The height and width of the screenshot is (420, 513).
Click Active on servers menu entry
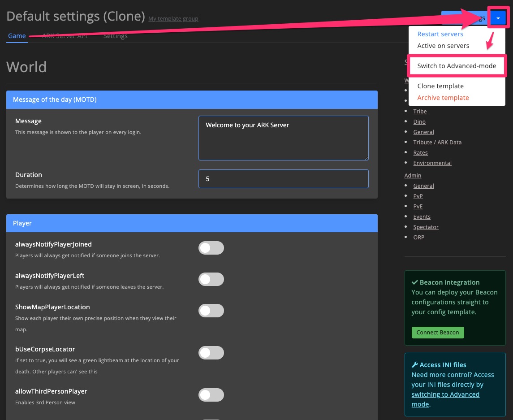coord(443,45)
